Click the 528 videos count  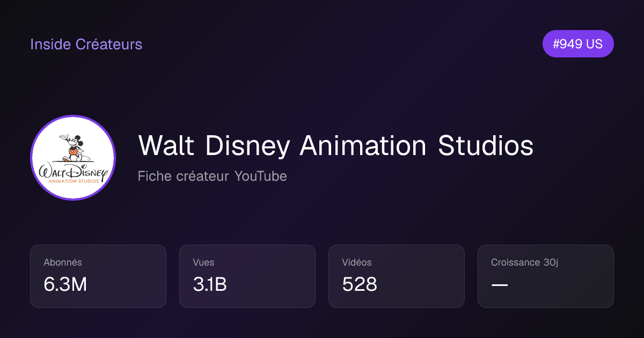360,285
